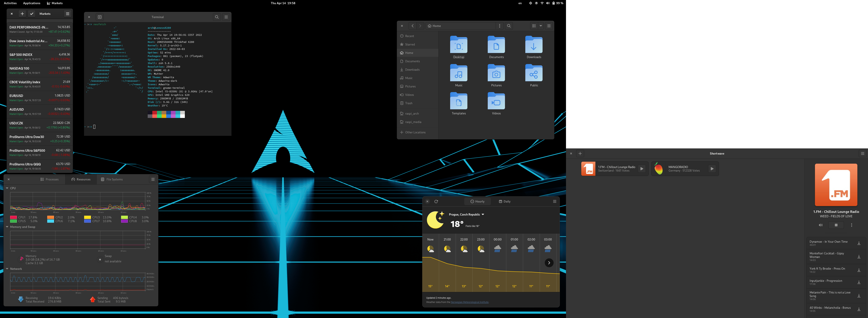Change CPU1 color swatch
The width and height of the screenshot is (868, 318).
pos(13,217)
